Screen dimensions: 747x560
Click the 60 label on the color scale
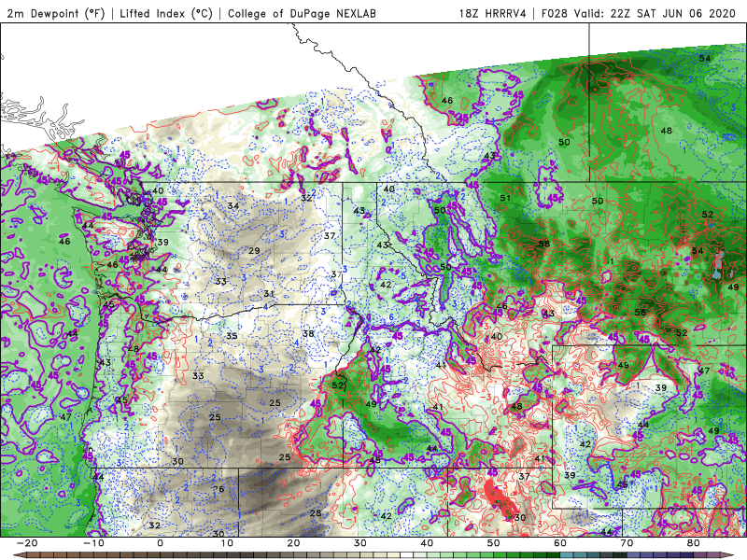[560, 543]
